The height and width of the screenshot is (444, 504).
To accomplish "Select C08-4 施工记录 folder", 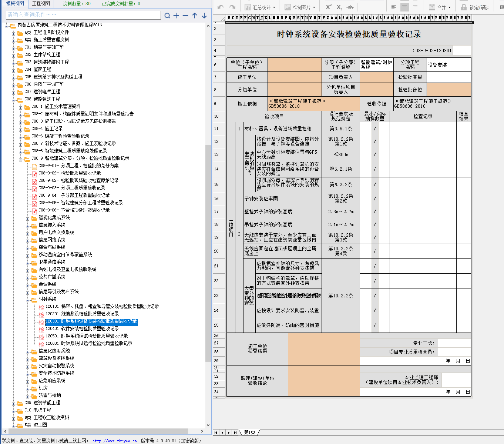I will point(47,128).
